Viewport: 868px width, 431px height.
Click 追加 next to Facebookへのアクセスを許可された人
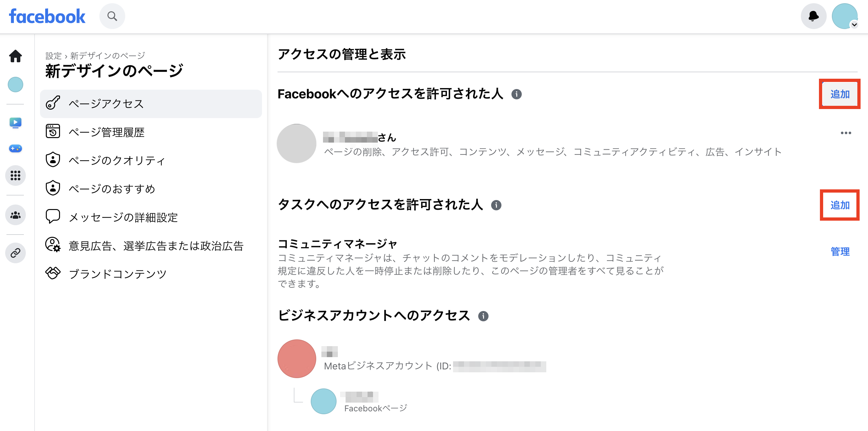click(840, 94)
